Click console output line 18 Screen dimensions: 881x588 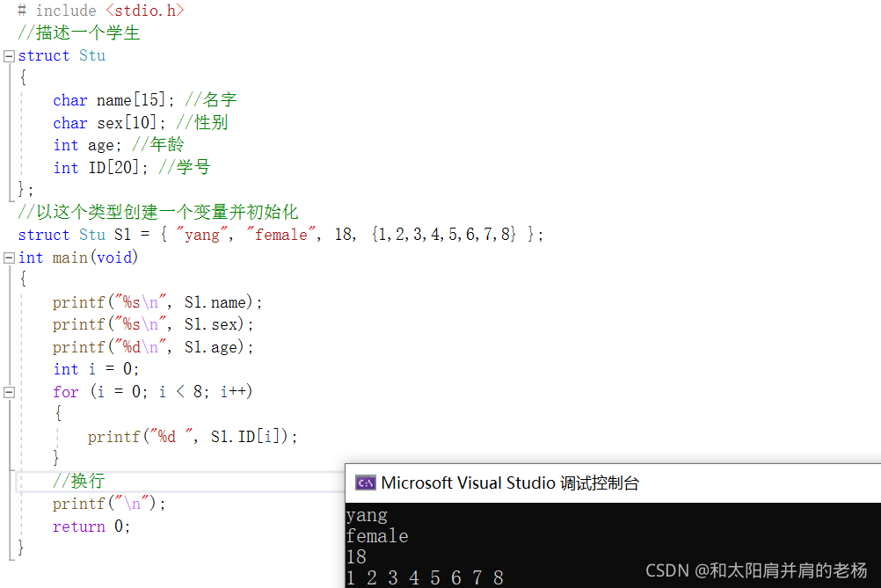pyautogui.click(x=356, y=556)
